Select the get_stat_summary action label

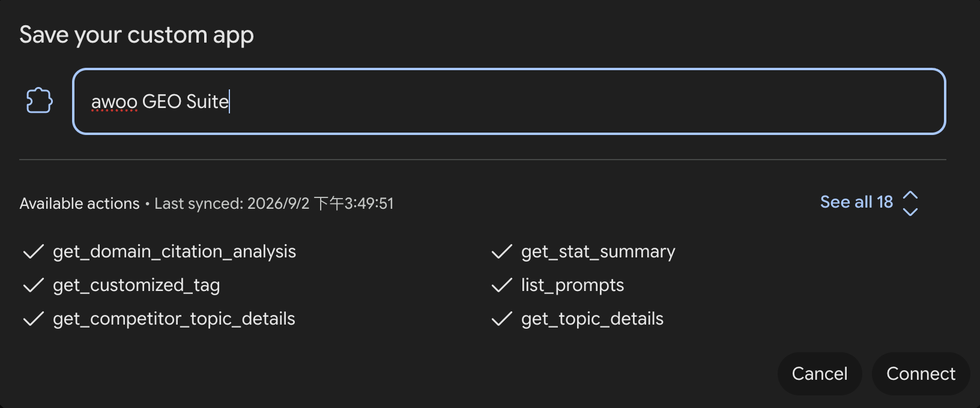tap(598, 252)
